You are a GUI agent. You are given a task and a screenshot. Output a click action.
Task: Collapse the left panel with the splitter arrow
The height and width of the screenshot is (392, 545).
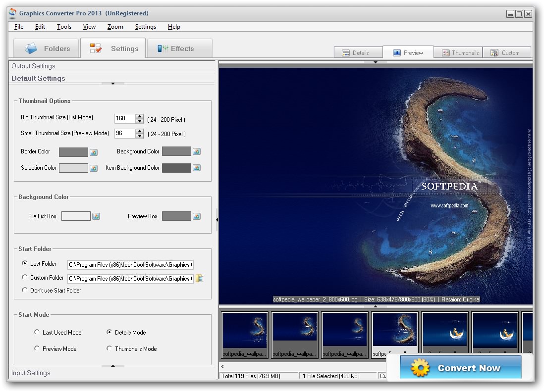[x=217, y=220]
